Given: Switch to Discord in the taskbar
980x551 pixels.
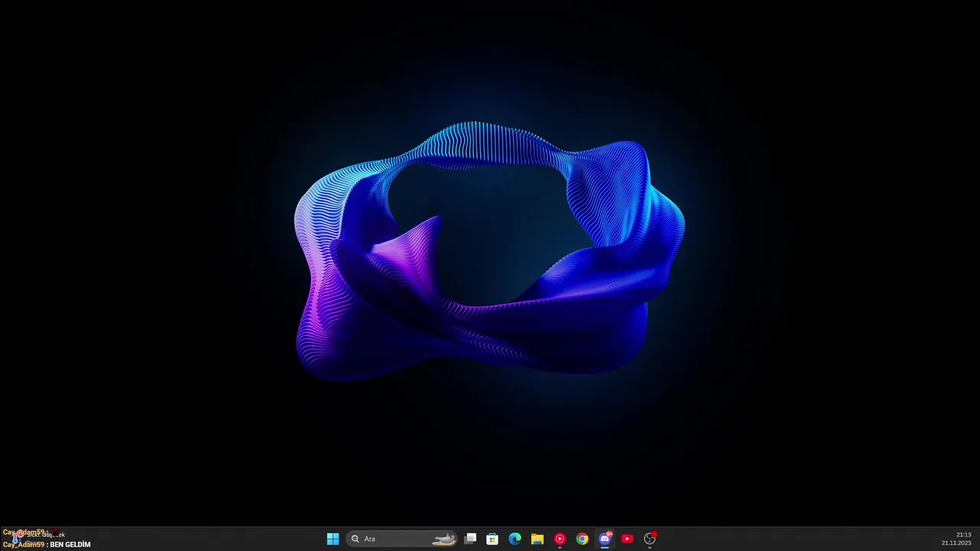Looking at the screenshot, I should 605,539.
